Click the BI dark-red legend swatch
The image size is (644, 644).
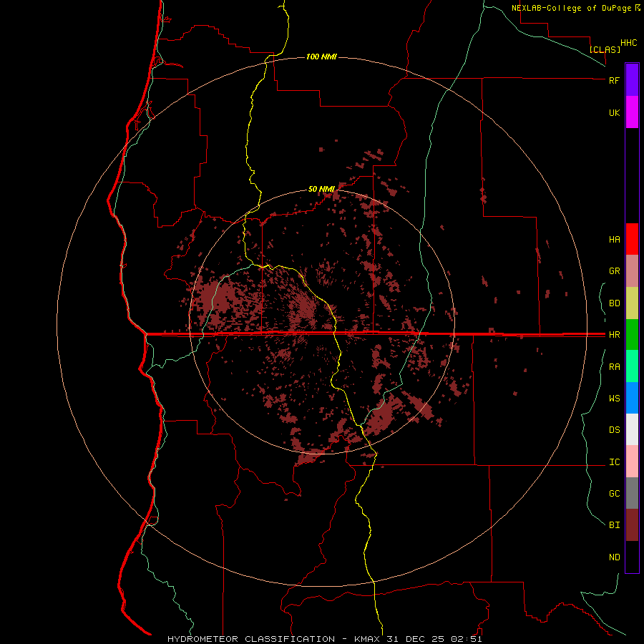tap(632, 525)
